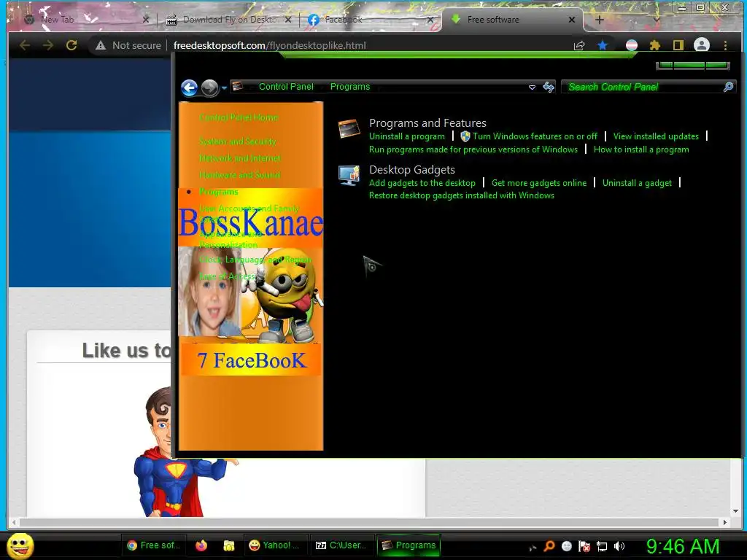Switch to the 7z C:\User... taskbar button

click(341, 545)
